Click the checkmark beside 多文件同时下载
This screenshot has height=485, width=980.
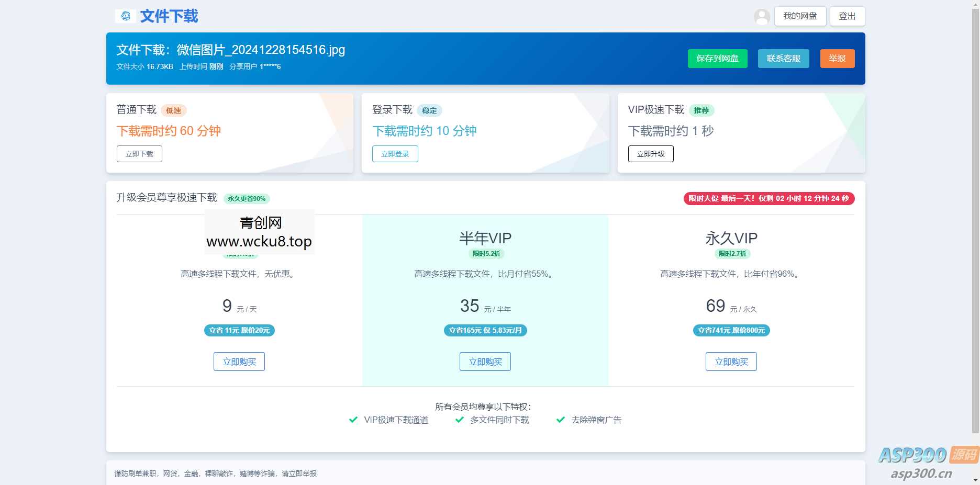460,420
